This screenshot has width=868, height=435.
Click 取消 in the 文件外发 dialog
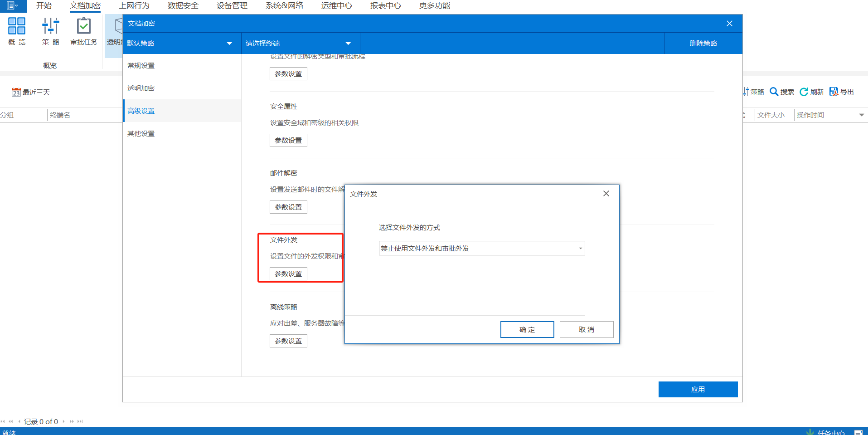tap(587, 330)
